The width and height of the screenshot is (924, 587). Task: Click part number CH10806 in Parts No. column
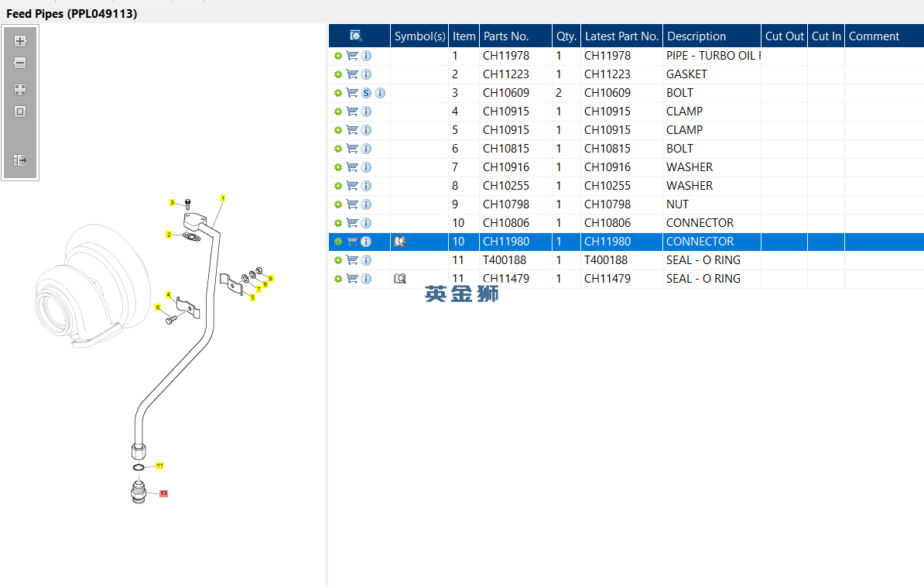click(505, 223)
